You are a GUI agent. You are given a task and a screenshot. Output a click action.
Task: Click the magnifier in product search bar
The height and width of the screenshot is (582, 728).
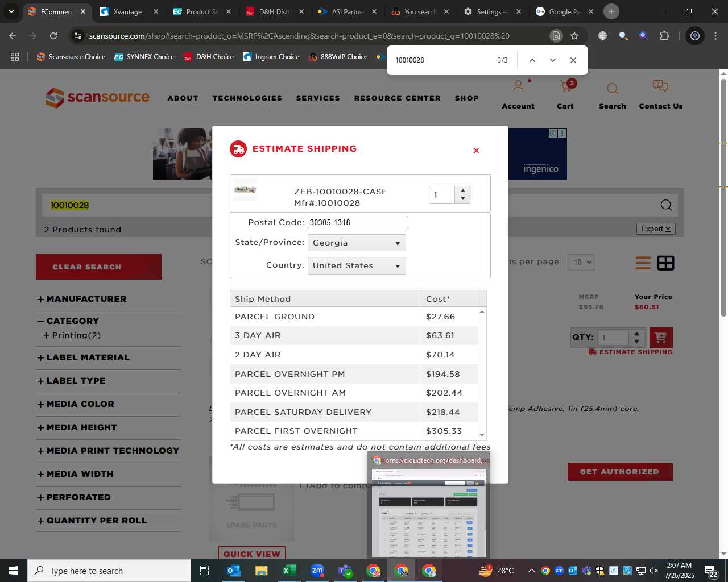(666, 205)
